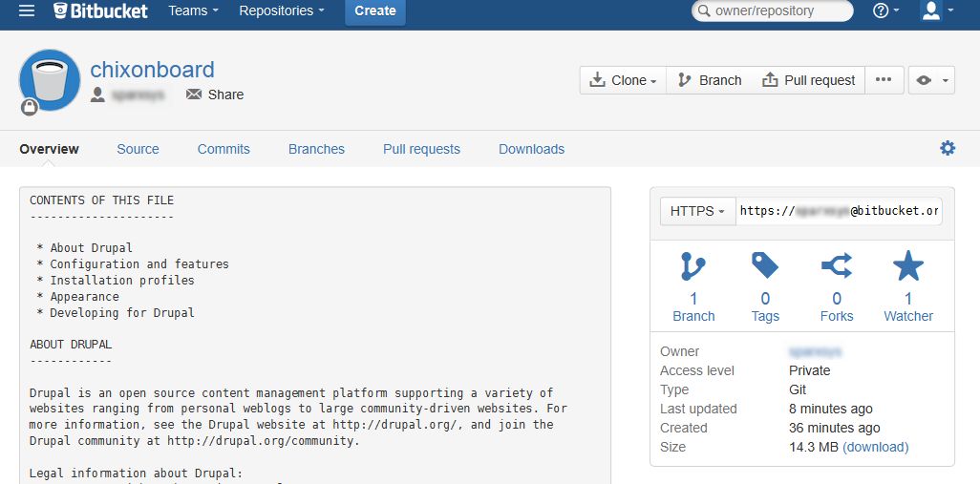The width and height of the screenshot is (980, 484).
Task: Click '* Developing for Drupal' line
Action: [x=116, y=313]
